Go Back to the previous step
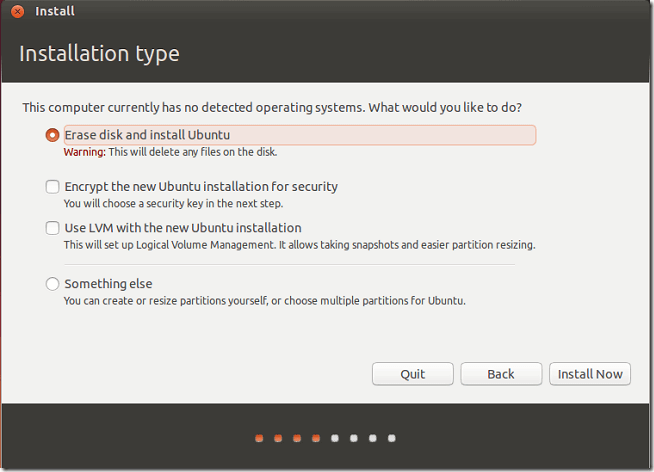 pyautogui.click(x=501, y=374)
